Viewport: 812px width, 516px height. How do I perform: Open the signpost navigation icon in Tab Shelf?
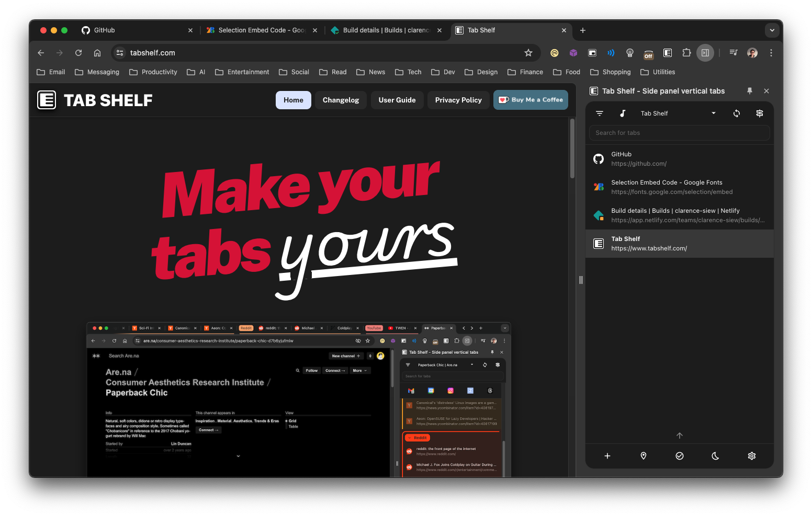[760, 113]
